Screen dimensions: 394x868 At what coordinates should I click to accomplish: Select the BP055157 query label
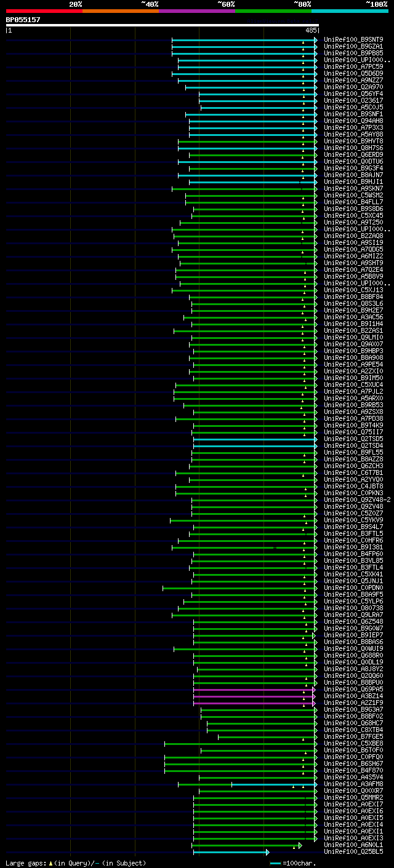click(x=23, y=20)
